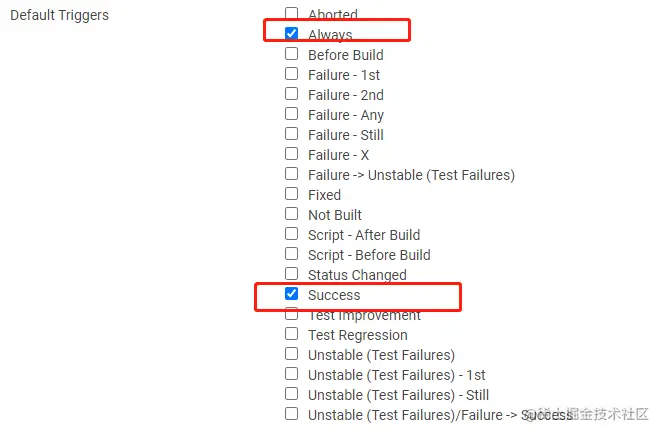Check the Not Built option
This screenshot has width=663, height=436.
[x=291, y=214]
